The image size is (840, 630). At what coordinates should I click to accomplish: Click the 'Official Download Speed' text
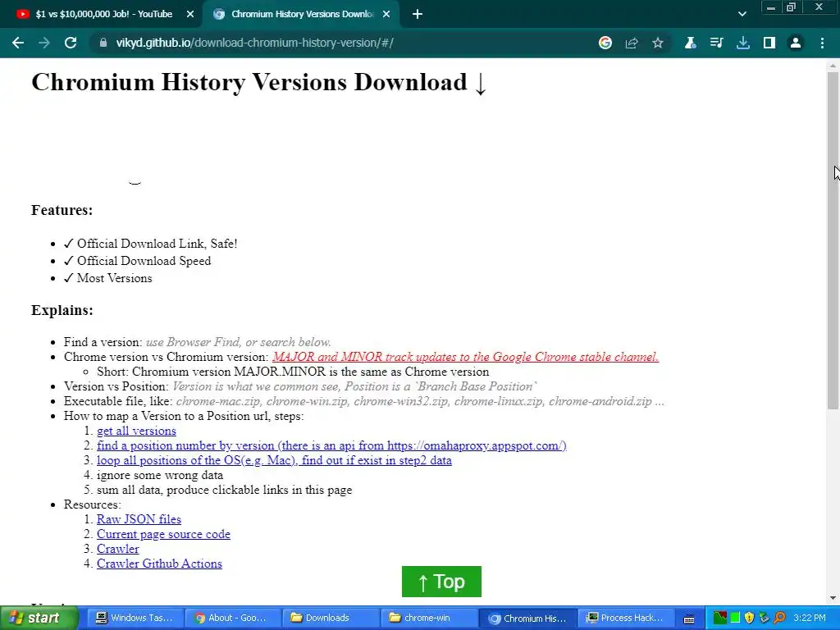point(144,261)
